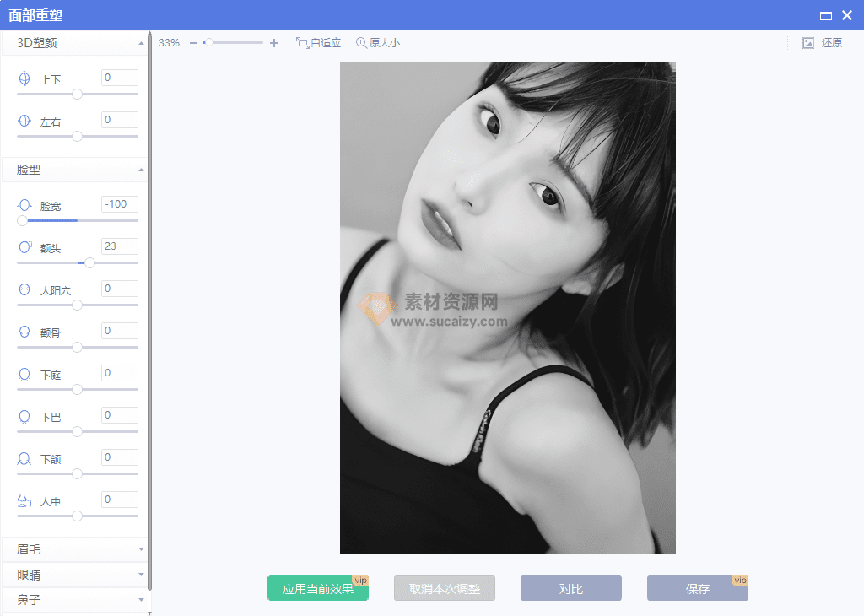
Task: Click the zoom level slider handle
Action: (x=208, y=41)
